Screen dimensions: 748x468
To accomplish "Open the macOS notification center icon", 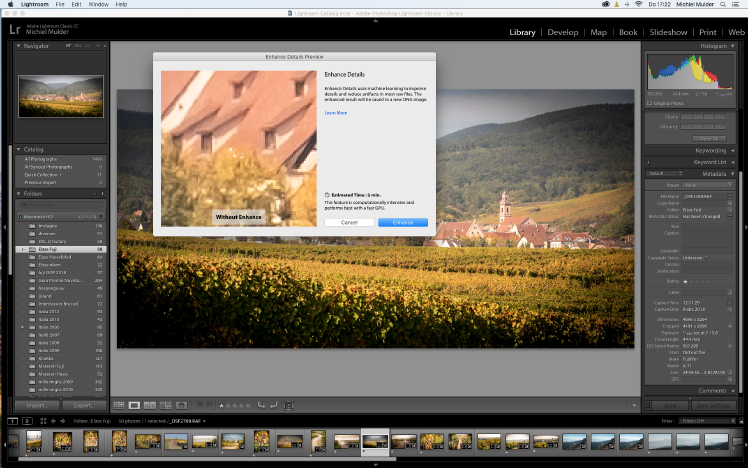I will tap(737, 4).
